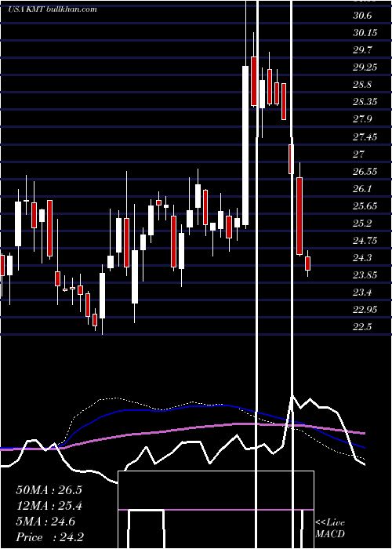
Task: Select the 29.7 price axis label
Action: (x=362, y=50)
